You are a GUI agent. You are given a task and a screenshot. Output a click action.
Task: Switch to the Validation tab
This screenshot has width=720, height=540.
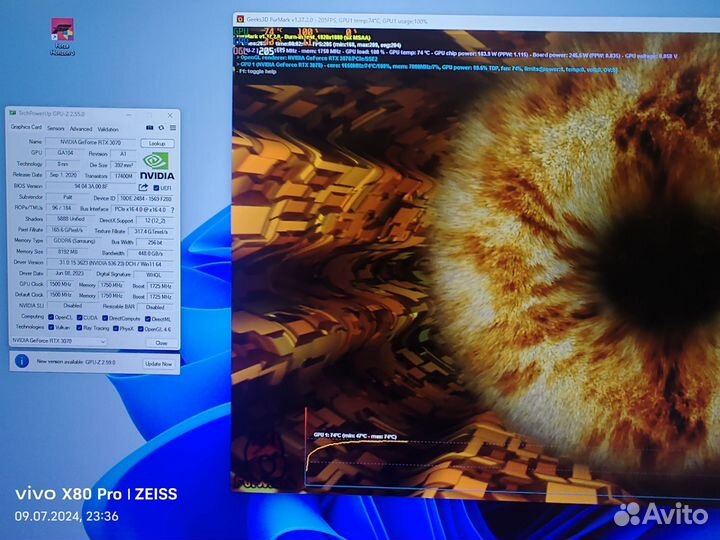click(108, 129)
